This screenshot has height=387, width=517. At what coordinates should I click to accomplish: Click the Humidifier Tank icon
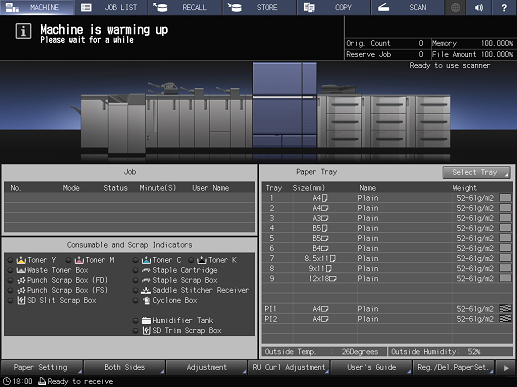[146, 320]
